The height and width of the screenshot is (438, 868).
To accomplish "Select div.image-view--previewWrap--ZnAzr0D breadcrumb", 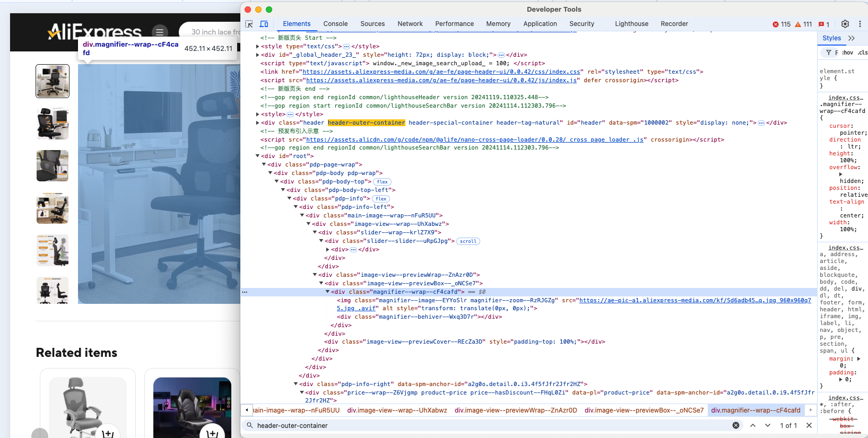I will (x=516, y=410).
